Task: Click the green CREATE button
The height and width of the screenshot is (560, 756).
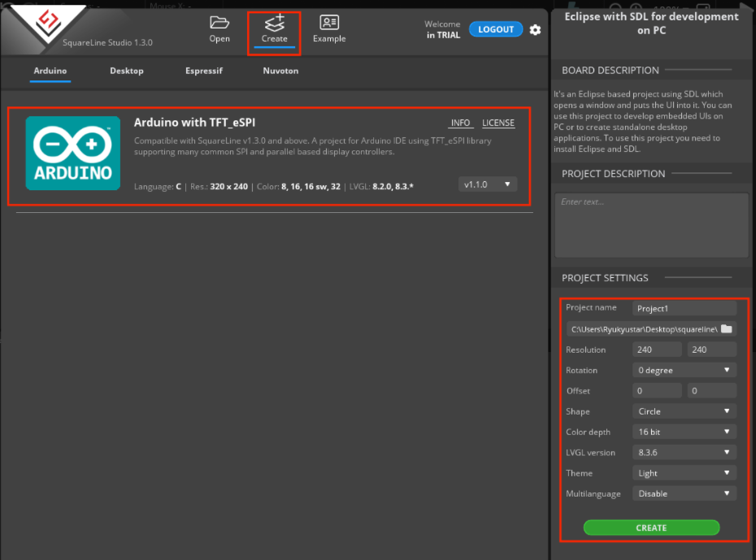Action: [x=651, y=527]
